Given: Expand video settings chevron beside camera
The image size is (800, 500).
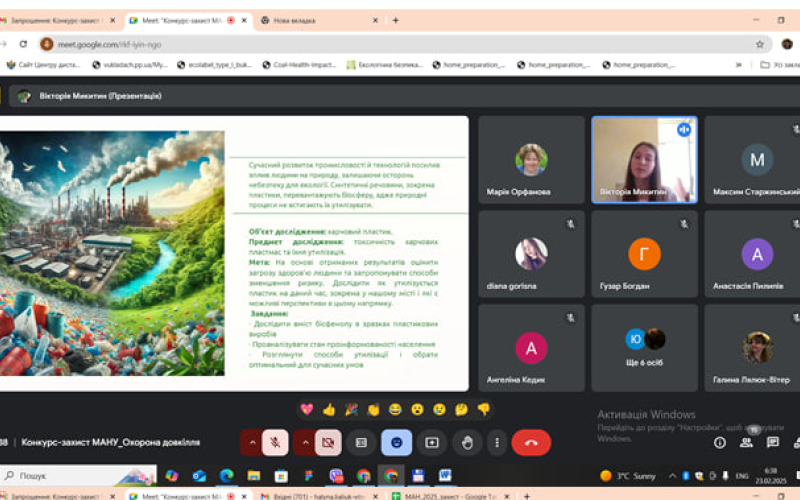Looking at the screenshot, I should click(305, 442).
